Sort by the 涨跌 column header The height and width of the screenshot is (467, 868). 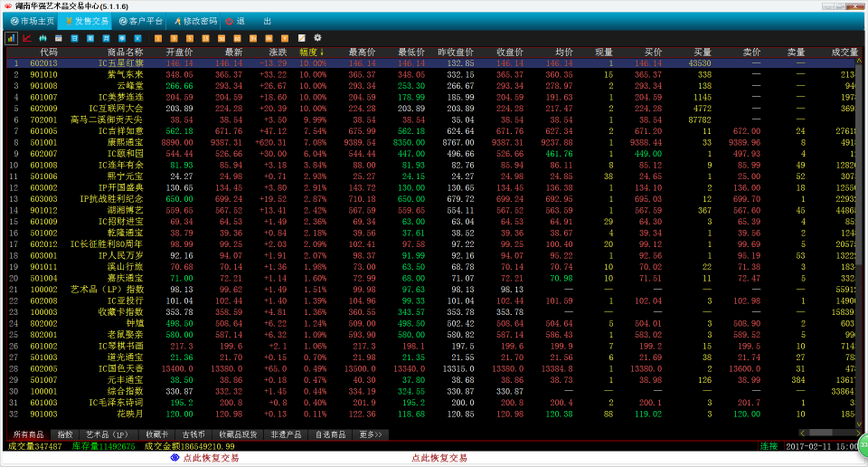tap(278, 52)
